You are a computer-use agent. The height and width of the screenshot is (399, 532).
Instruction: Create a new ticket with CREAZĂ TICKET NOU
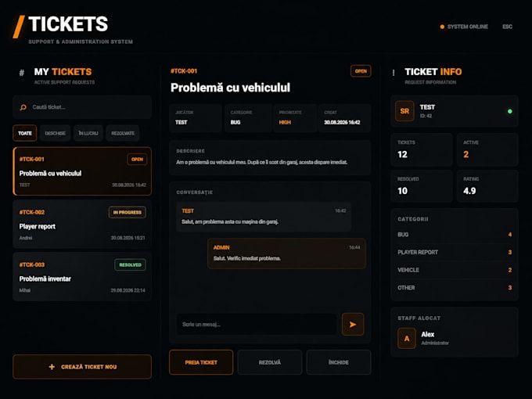point(82,367)
